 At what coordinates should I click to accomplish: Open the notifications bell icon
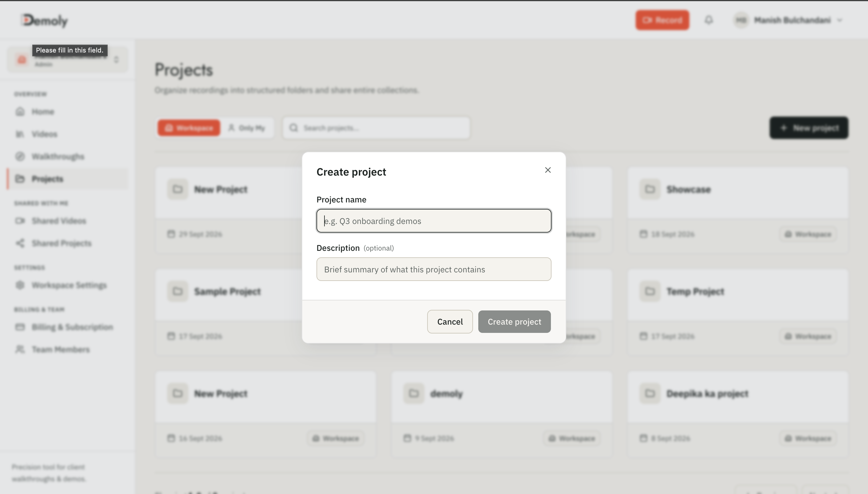click(x=709, y=20)
